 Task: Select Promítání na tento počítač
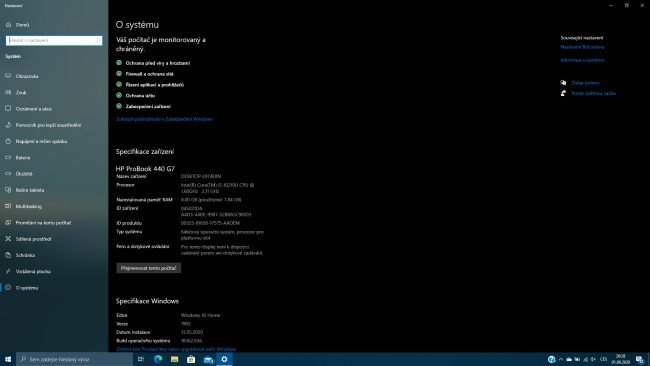click(38, 223)
